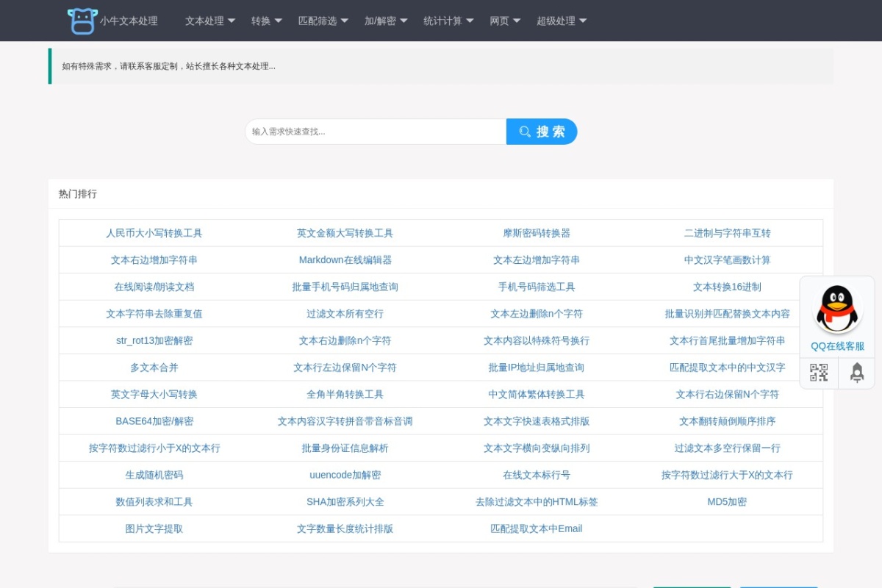Viewport: 882px width, 588px height.
Task: Open 多文本合并
Action: [x=154, y=367]
